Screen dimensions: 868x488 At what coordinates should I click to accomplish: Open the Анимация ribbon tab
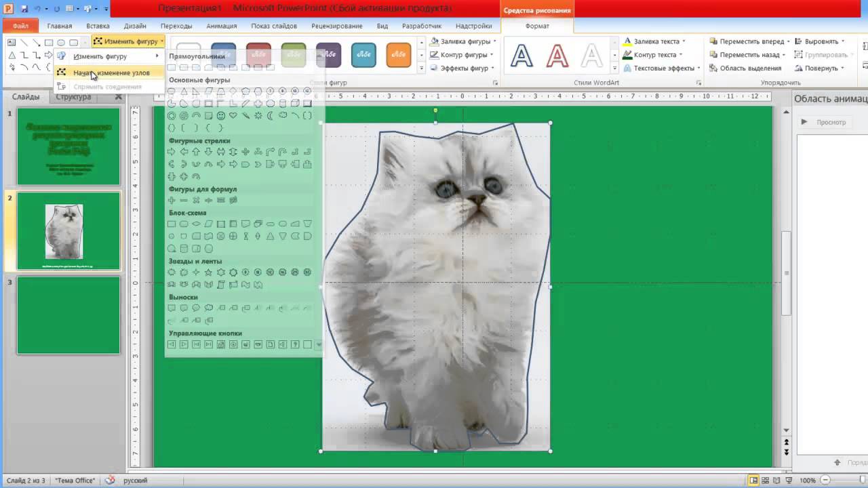click(x=222, y=26)
